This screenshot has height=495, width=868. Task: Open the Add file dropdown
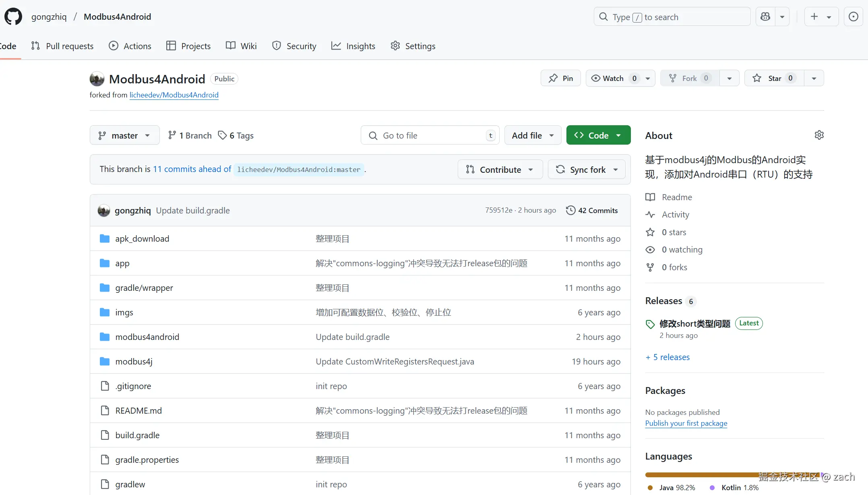pyautogui.click(x=533, y=135)
